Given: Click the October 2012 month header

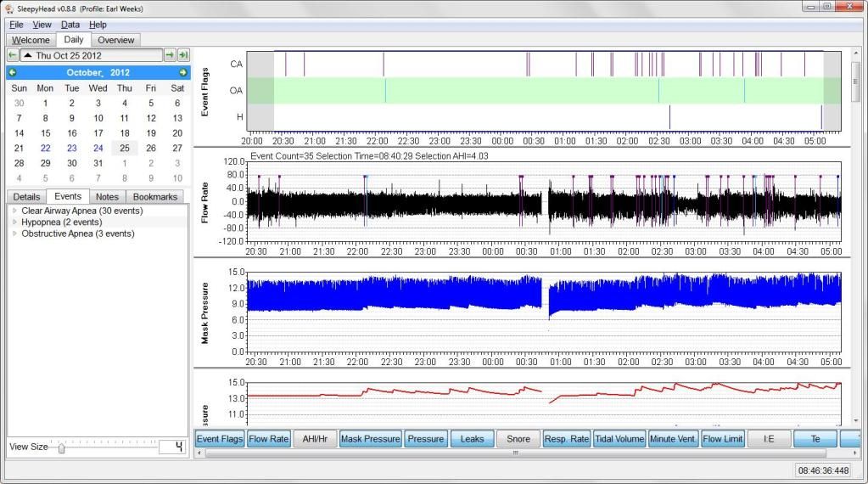Looking at the screenshot, I should click(98, 72).
